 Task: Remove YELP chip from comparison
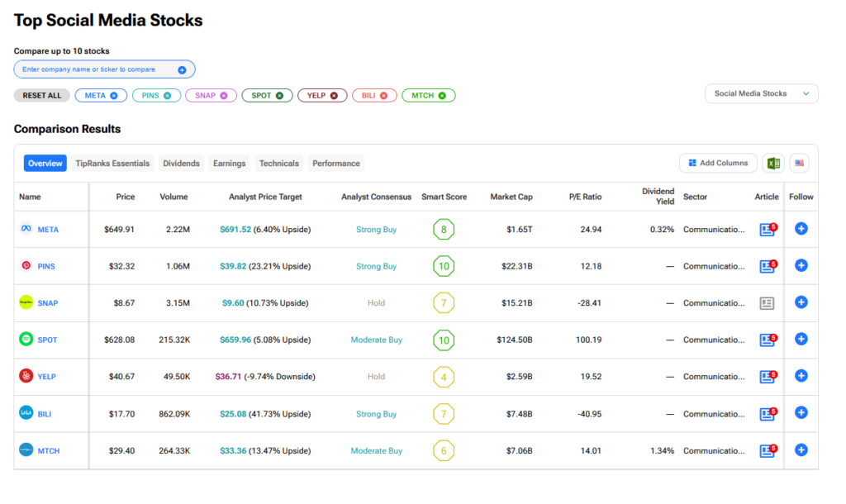334,96
